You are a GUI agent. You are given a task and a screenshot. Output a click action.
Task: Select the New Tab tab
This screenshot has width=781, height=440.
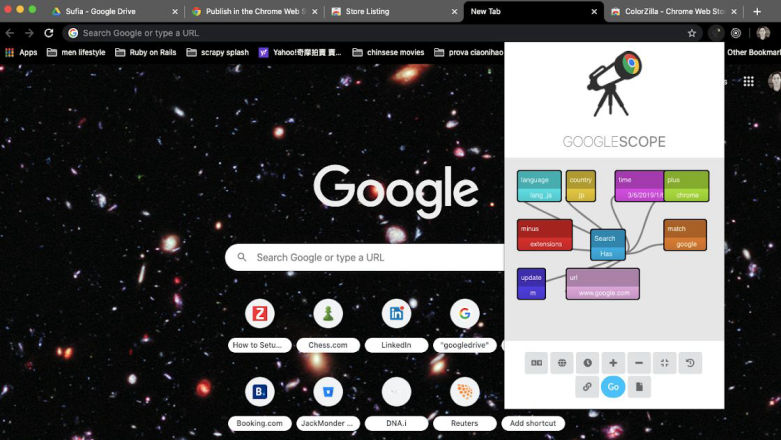tap(533, 11)
